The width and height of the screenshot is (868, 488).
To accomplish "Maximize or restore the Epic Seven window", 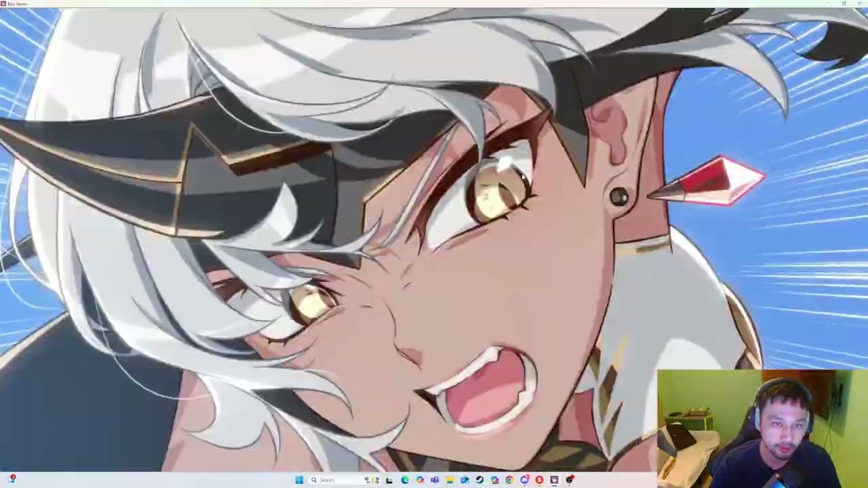I will pyautogui.click(x=844, y=3).
